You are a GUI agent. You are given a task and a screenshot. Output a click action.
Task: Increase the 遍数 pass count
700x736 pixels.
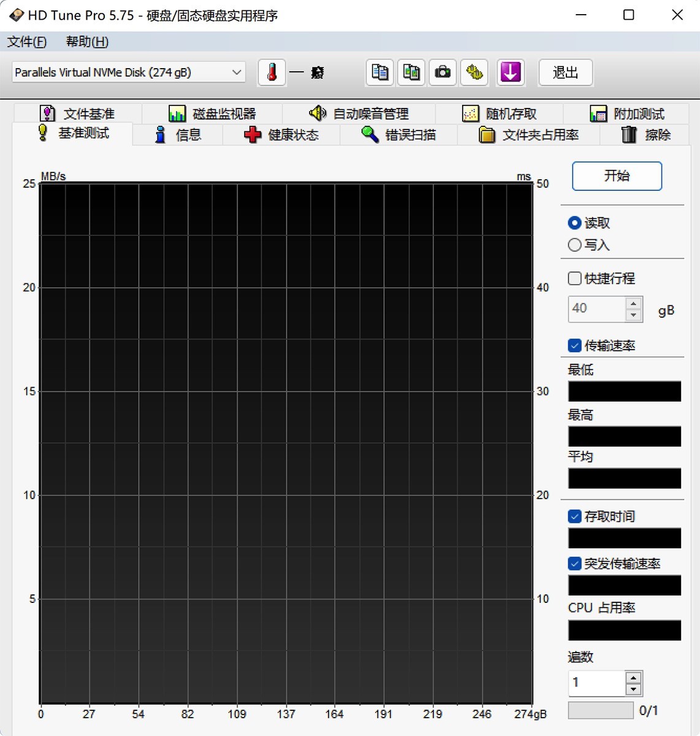(x=634, y=677)
